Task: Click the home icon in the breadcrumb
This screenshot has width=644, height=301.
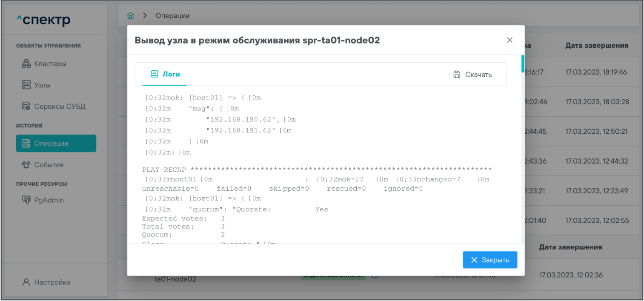Action: coord(131,16)
